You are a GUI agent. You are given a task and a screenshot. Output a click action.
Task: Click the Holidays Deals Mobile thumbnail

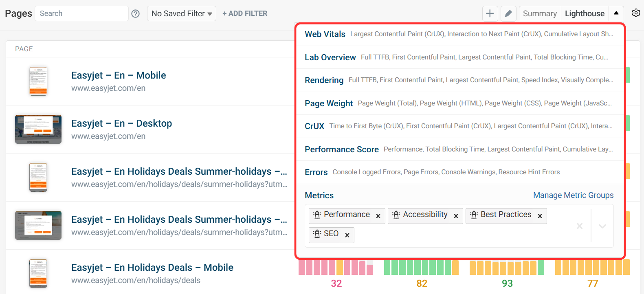pos(38,273)
